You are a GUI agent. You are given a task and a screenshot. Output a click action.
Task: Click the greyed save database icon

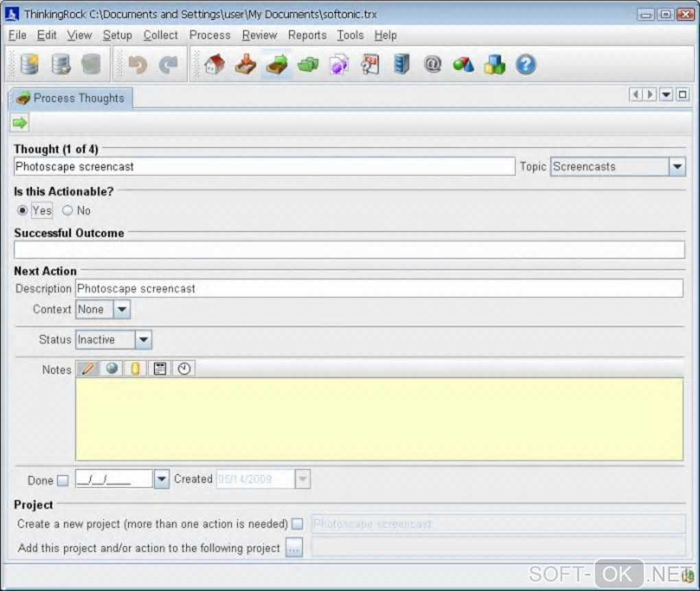pyautogui.click(x=91, y=65)
